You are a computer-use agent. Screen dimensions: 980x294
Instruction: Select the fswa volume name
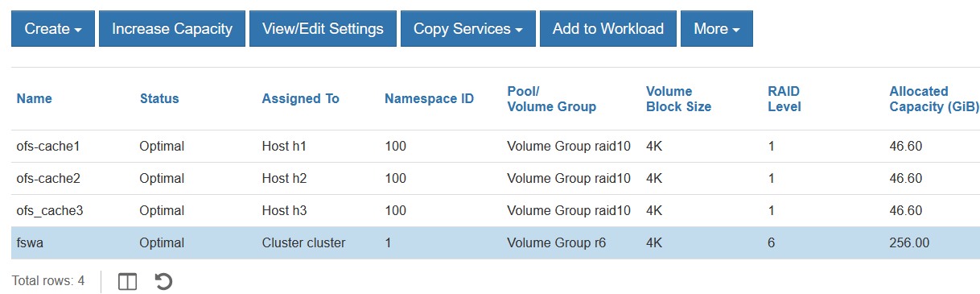[31, 242]
